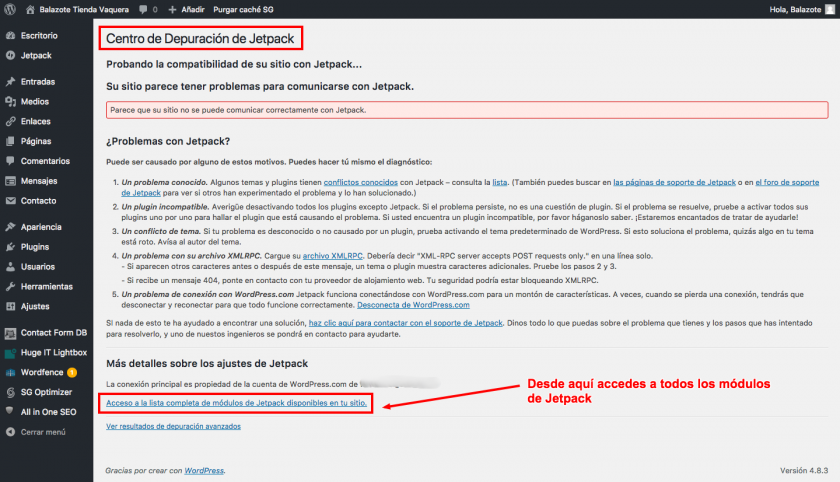840x482 pixels.
Task: Open the Hola, Balazote account menu
Action: 784,9
